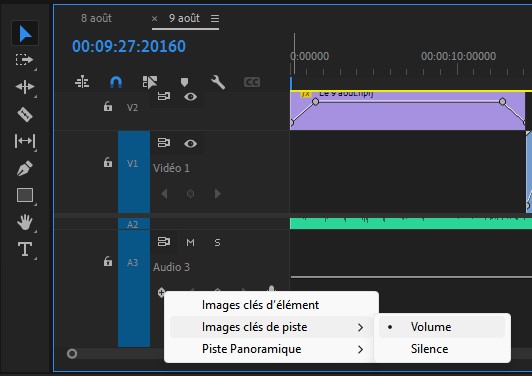This screenshot has height=376, width=532.
Task: Open the 9 août panel menu
Action: [215, 18]
